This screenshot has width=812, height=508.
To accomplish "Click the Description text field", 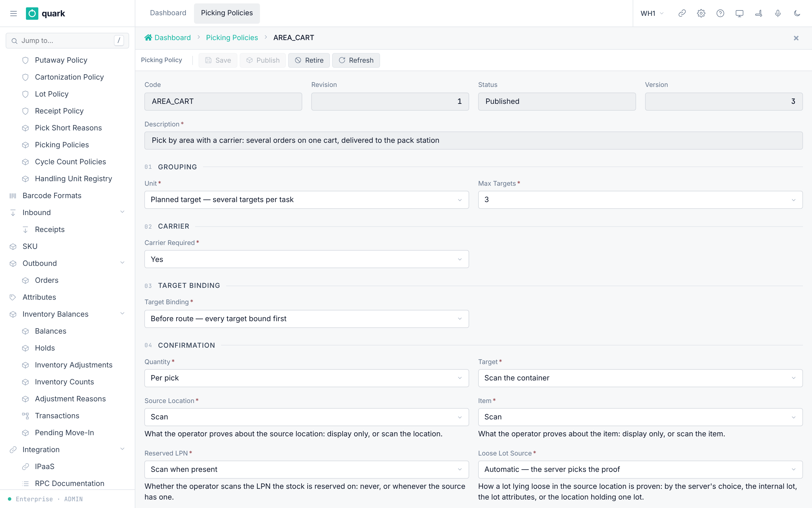I will [473, 141].
